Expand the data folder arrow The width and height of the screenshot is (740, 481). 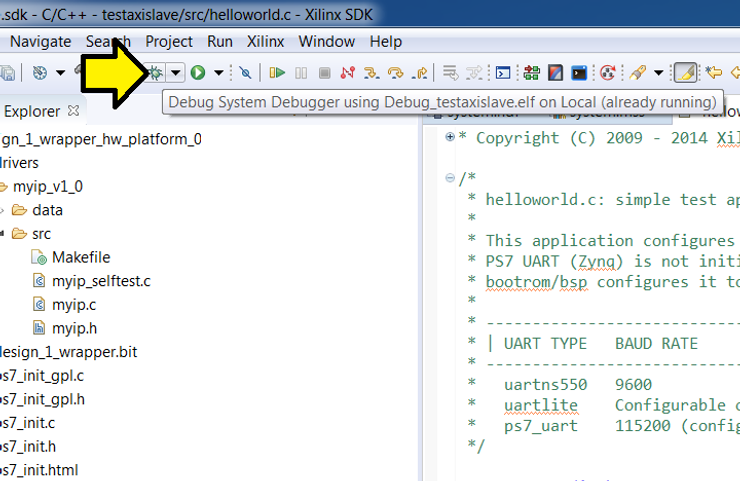pyautogui.click(x=2, y=210)
